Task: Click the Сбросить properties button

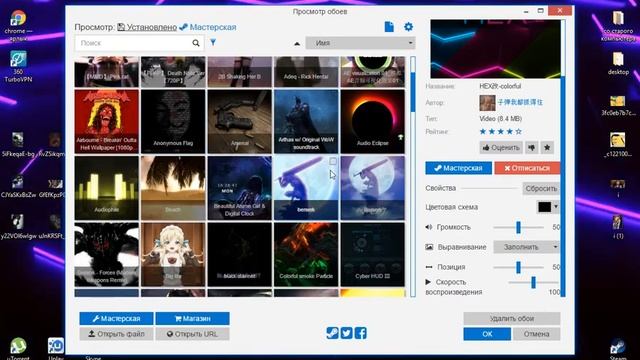Action: pos(541,189)
